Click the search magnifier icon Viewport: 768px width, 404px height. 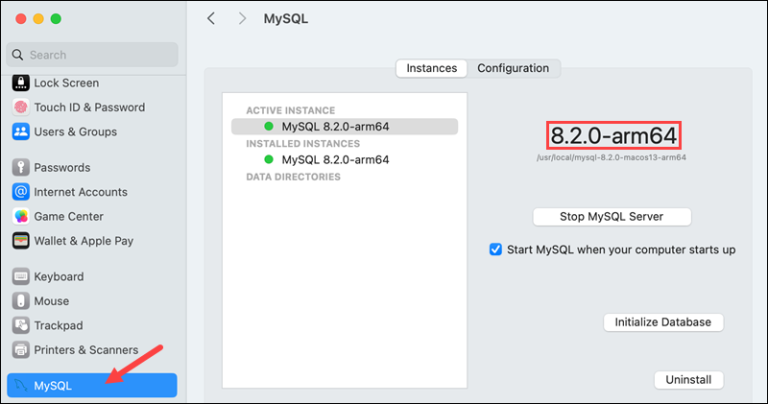tap(18, 55)
